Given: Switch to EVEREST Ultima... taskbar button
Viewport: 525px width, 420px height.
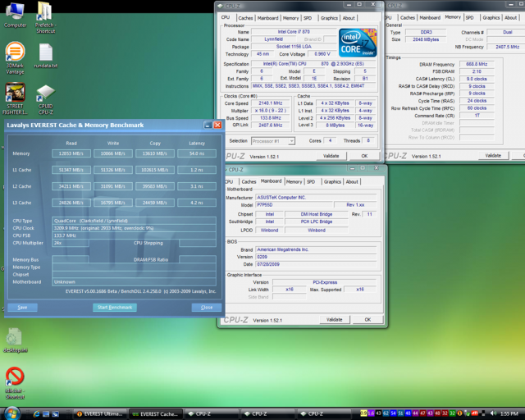Looking at the screenshot, I should pyautogui.click(x=100, y=414).
